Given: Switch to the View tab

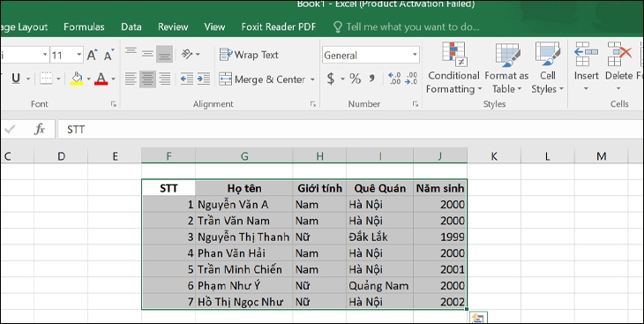Looking at the screenshot, I should pyautogui.click(x=214, y=27).
